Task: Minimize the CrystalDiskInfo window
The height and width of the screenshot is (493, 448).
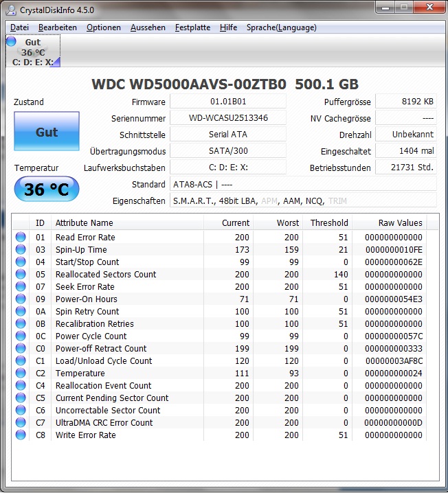Action: pos(385,8)
